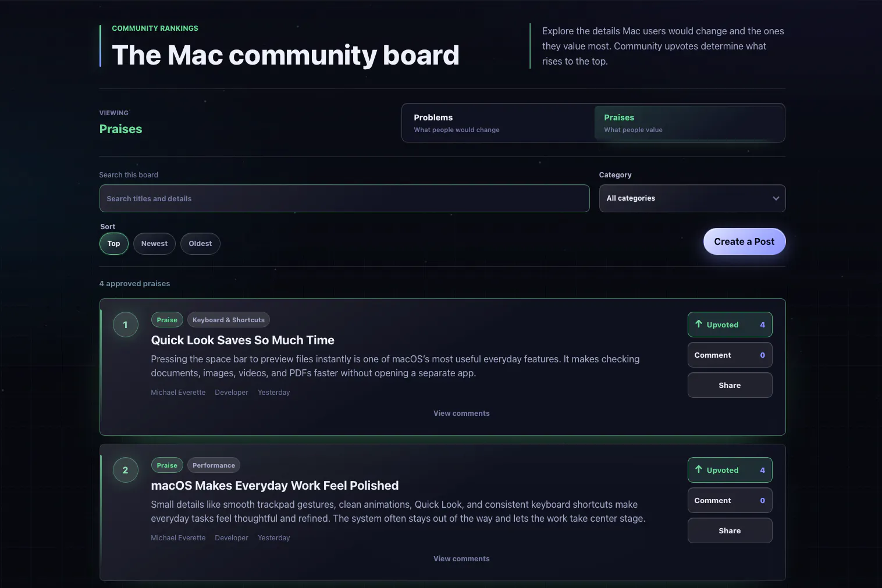Viewport: 882px width, 588px height.
Task: Toggle upvote on macOS Polished post
Action: click(x=730, y=470)
